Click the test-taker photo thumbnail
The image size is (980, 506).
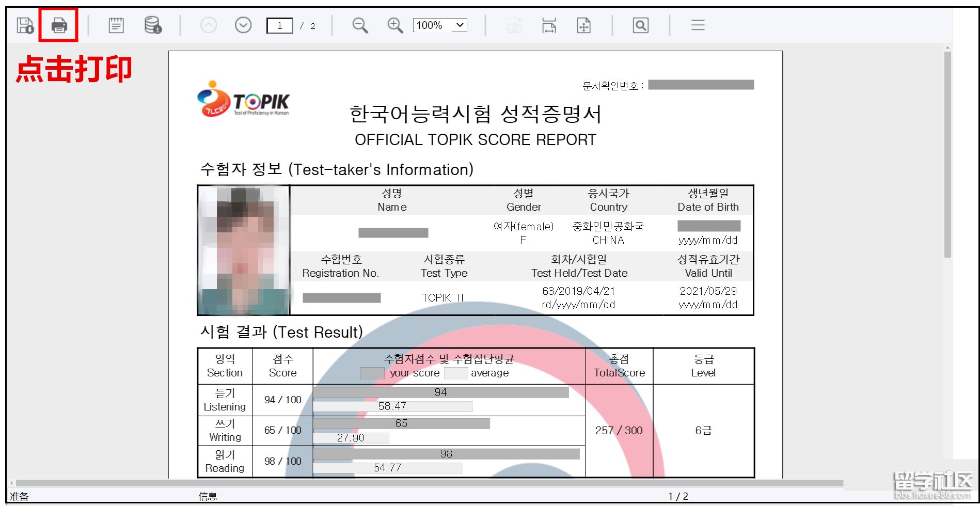(x=244, y=250)
